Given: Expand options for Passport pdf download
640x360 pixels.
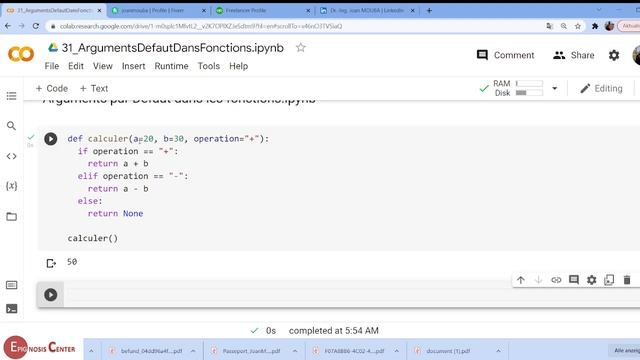Looking at the screenshot, I should (295, 351).
